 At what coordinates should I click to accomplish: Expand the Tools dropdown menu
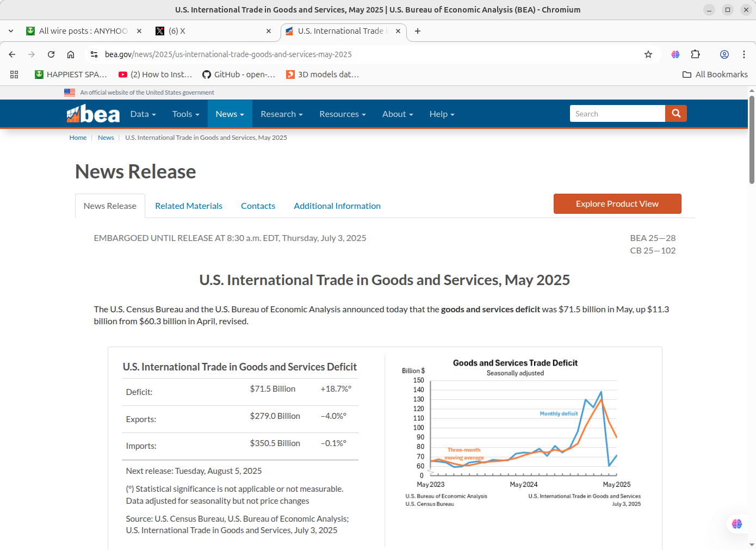(185, 114)
